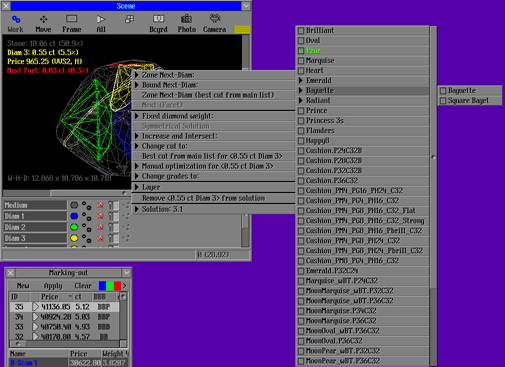
Task: Click Apply in Marking-out panel
Action: [53, 286]
